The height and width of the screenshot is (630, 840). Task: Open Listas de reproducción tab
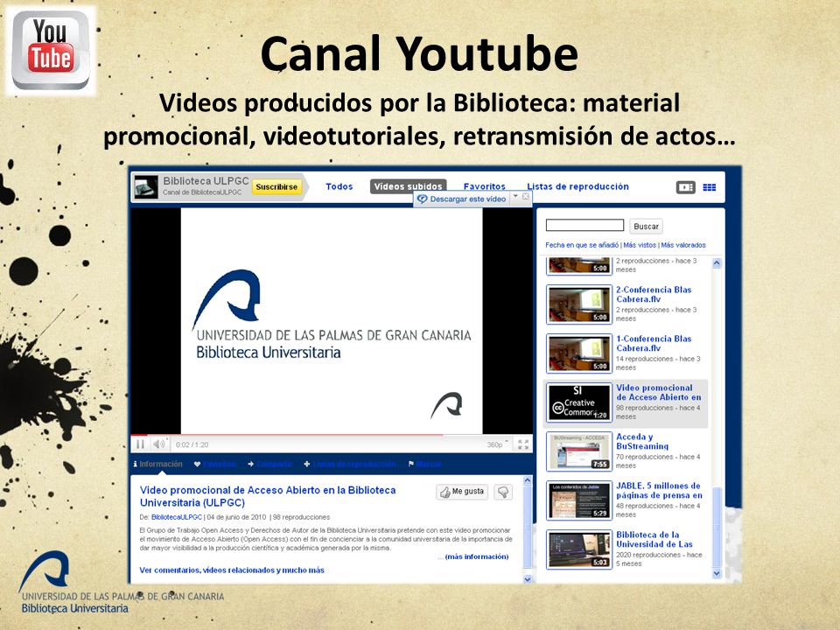point(577,186)
